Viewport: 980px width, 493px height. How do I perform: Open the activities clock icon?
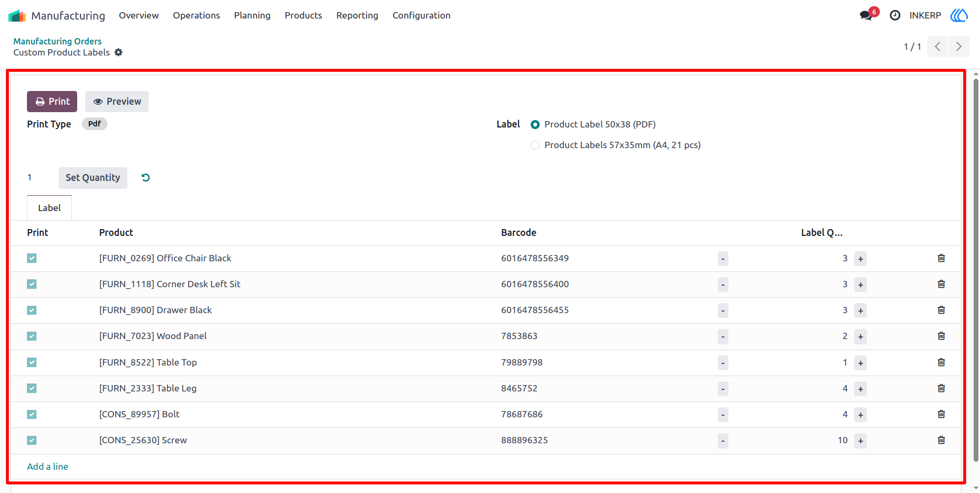click(895, 15)
